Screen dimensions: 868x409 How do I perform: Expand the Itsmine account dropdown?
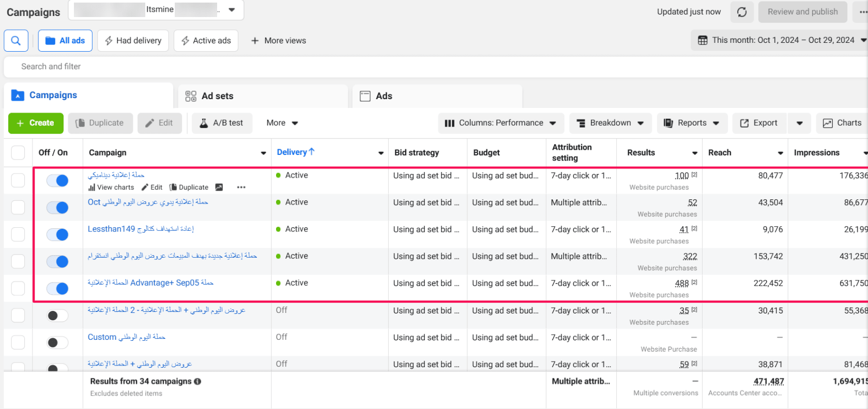(x=232, y=10)
